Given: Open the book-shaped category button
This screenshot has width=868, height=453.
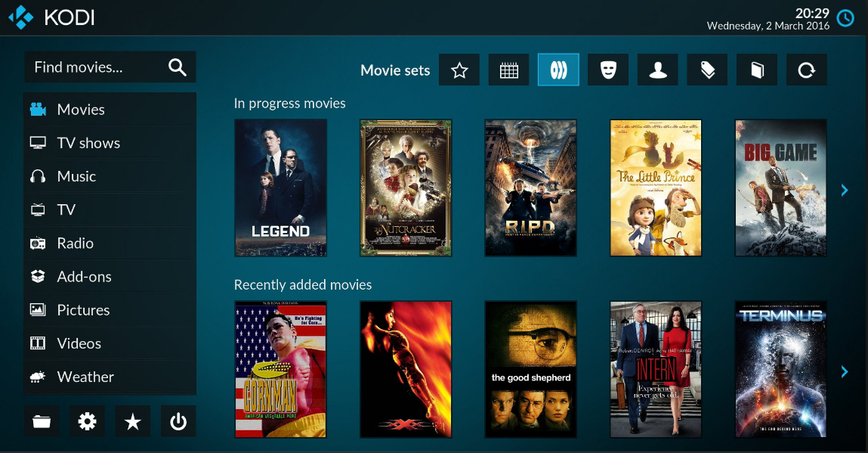Looking at the screenshot, I should (757, 70).
